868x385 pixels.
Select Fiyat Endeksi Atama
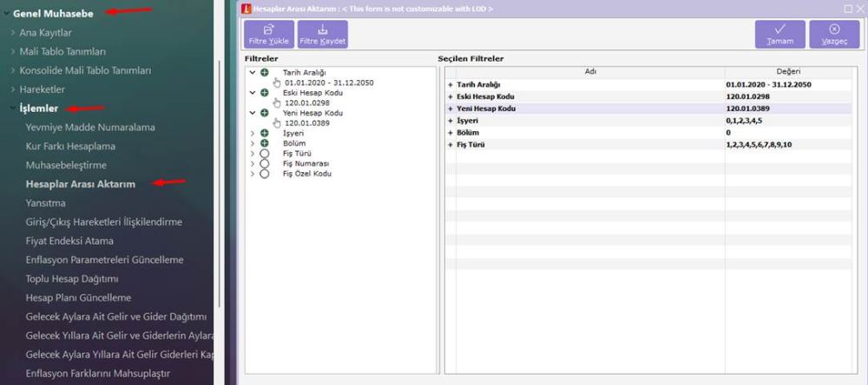(69, 241)
